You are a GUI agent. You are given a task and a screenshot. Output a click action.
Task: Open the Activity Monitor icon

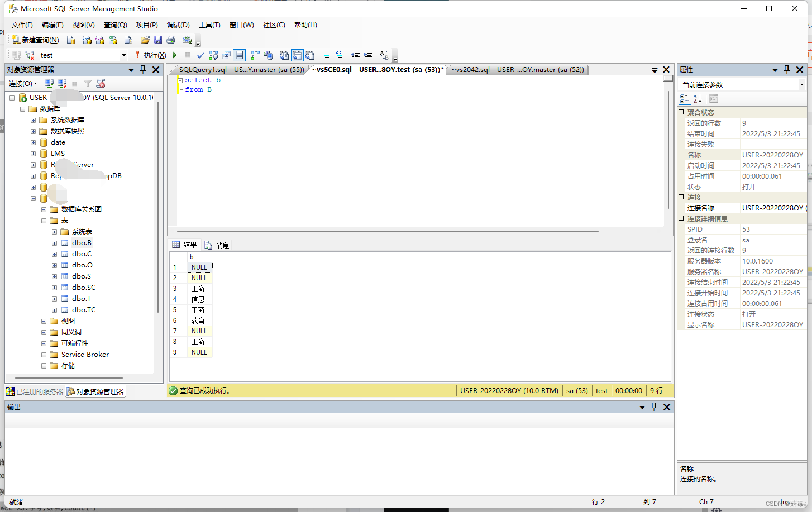(x=187, y=40)
